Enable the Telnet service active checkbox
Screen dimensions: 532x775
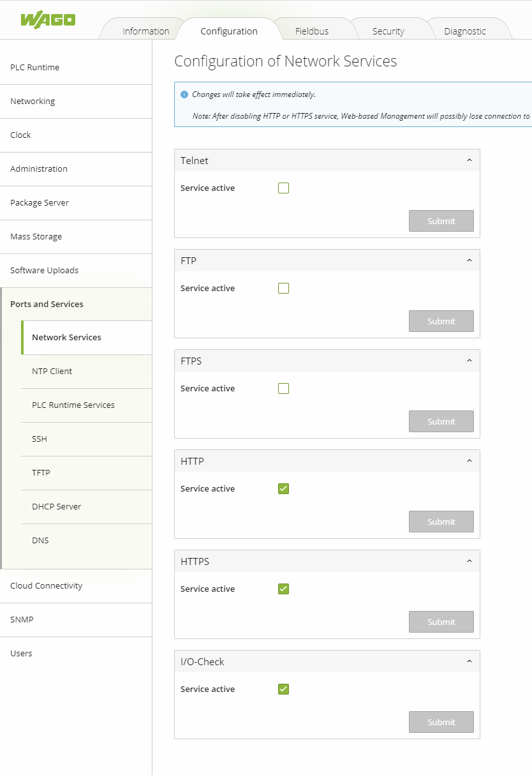(284, 188)
